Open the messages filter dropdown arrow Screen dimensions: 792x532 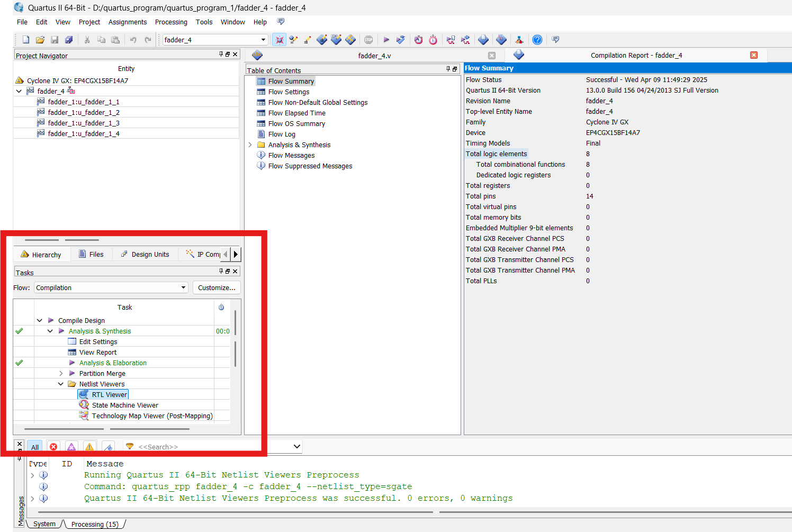tap(297, 446)
